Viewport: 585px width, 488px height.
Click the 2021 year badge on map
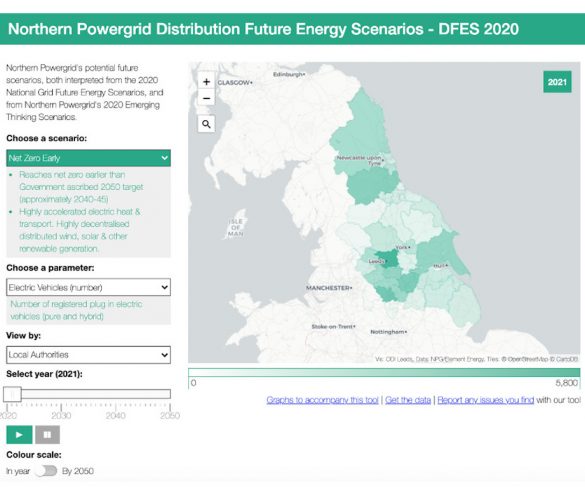coord(557,82)
